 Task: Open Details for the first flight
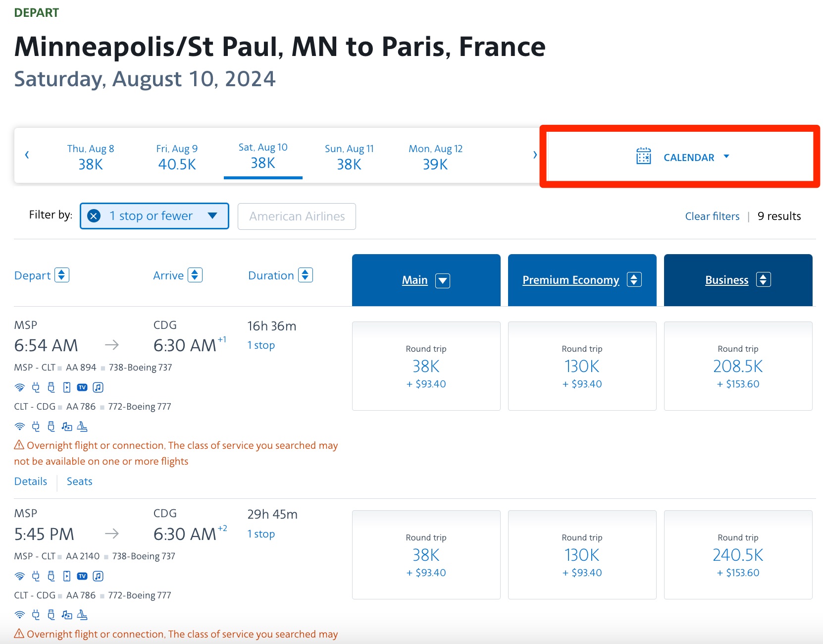[x=31, y=482]
